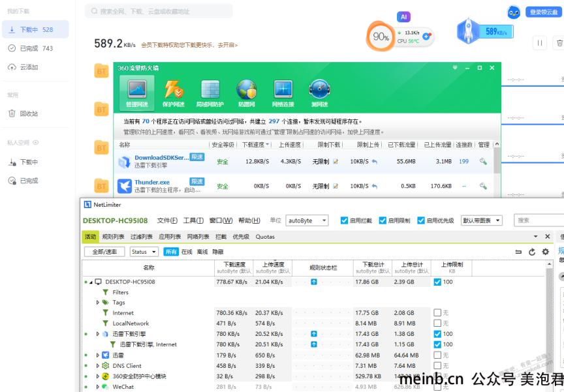
Task: Switch to the 过滤列表 tab
Action: (142, 237)
